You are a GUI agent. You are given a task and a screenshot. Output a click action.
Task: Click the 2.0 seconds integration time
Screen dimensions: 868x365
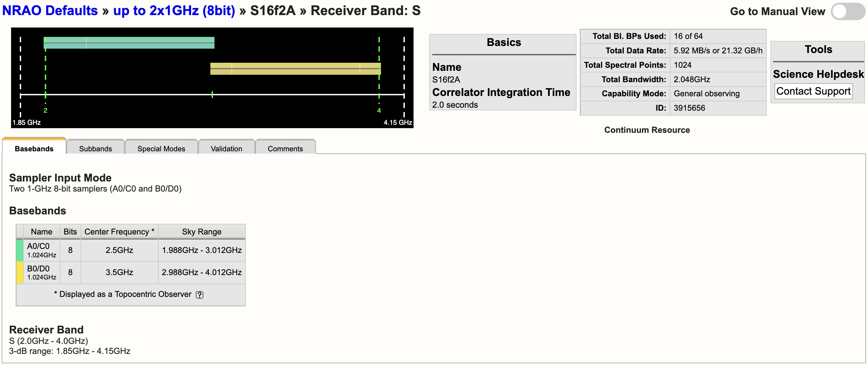455,105
